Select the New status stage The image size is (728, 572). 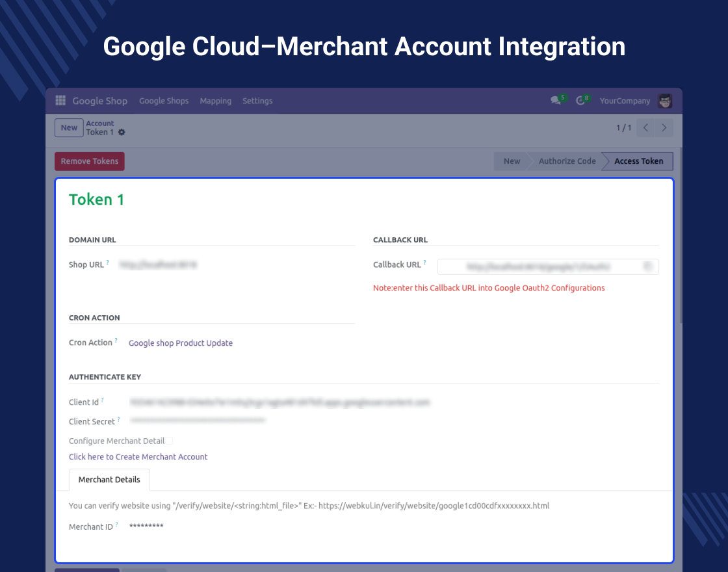[512, 161]
